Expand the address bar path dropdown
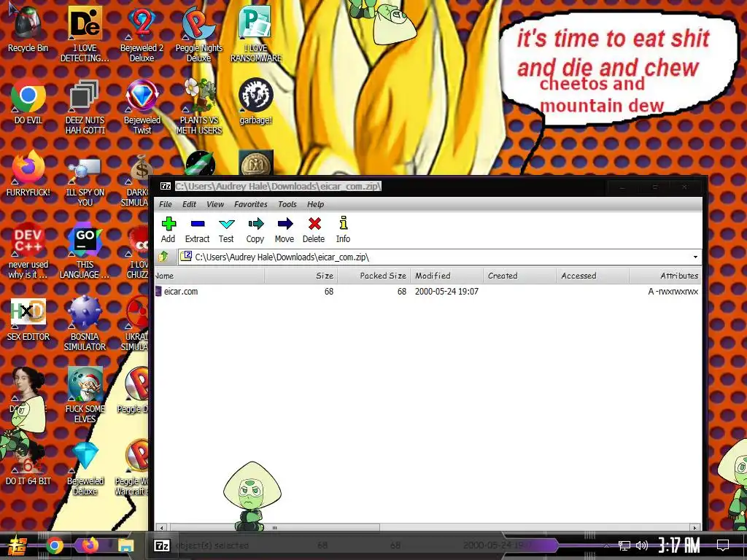 [695, 257]
